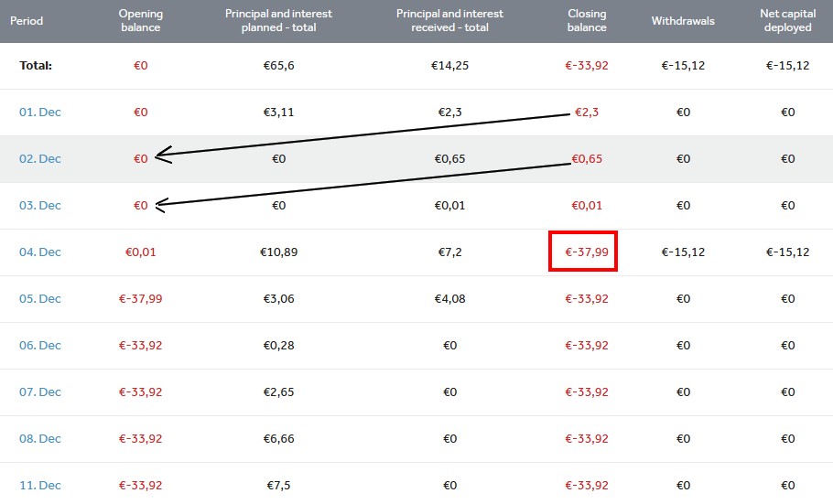
Task: Open the 06. Dec period link
Action: pyautogui.click(x=40, y=346)
